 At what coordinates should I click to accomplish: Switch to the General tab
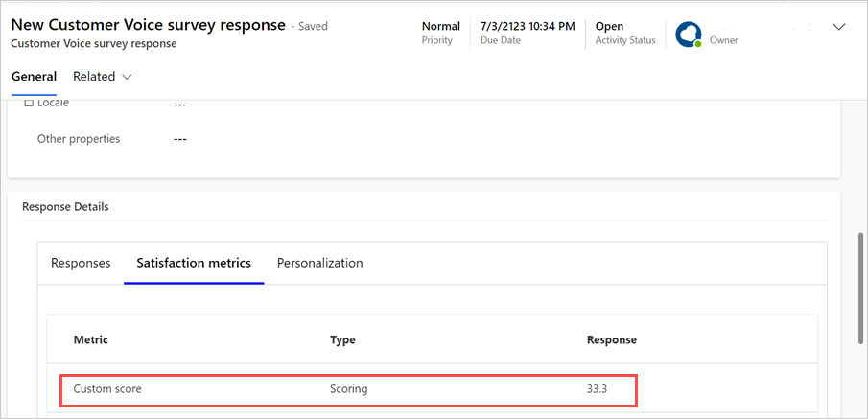[x=34, y=77]
